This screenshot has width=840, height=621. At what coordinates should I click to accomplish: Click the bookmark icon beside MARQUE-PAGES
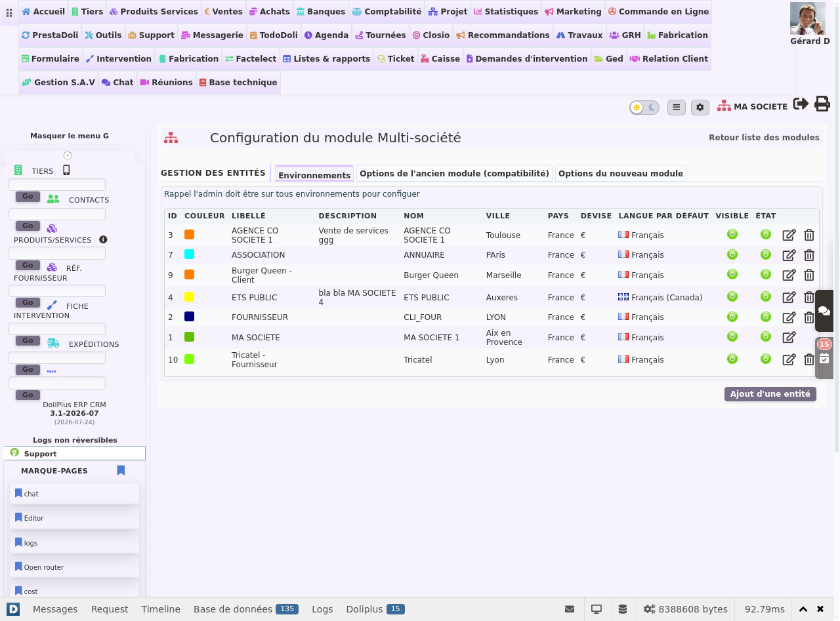tap(121, 470)
